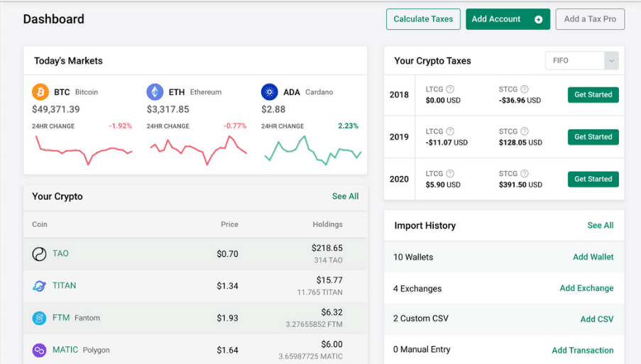
Task: Open See All in Your Crypto
Action: point(345,197)
